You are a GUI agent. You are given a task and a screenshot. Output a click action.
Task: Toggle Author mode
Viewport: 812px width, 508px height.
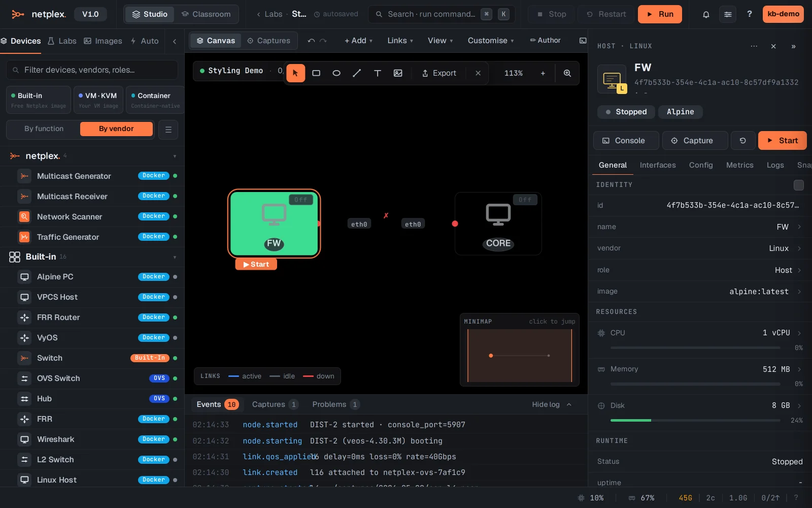coord(545,41)
